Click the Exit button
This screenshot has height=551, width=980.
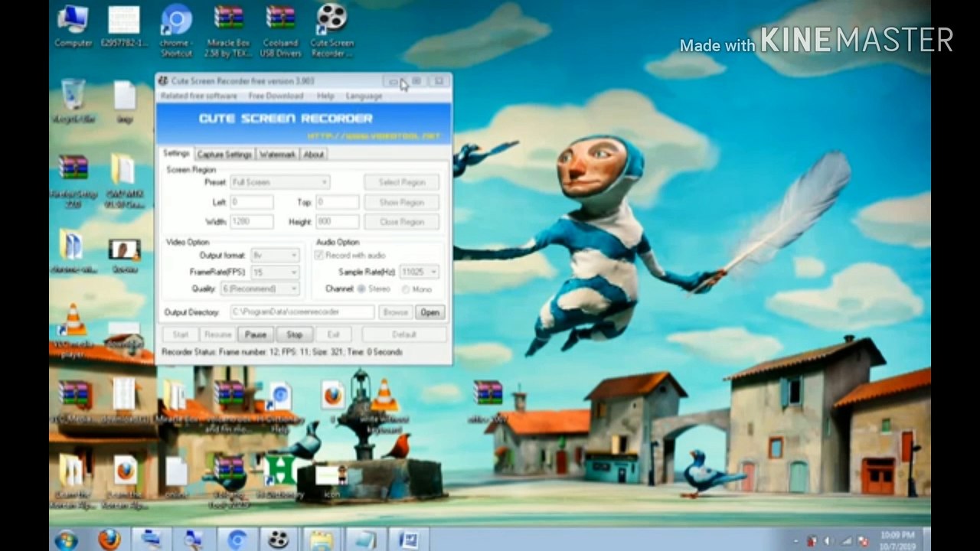point(333,334)
